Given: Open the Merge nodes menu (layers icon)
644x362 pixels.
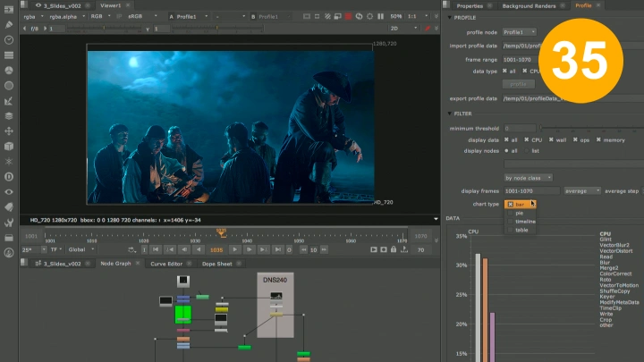Looking at the screenshot, I should click(9, 115).
